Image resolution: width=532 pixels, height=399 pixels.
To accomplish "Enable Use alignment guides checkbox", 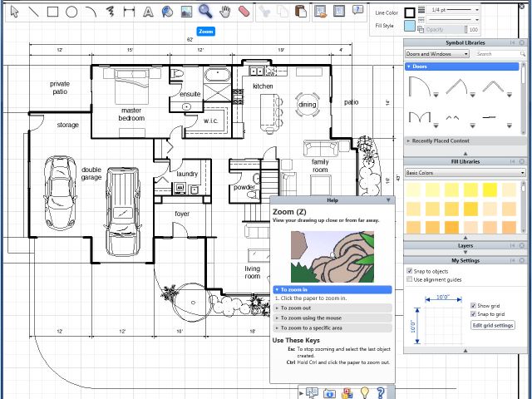I will point(410,279).
